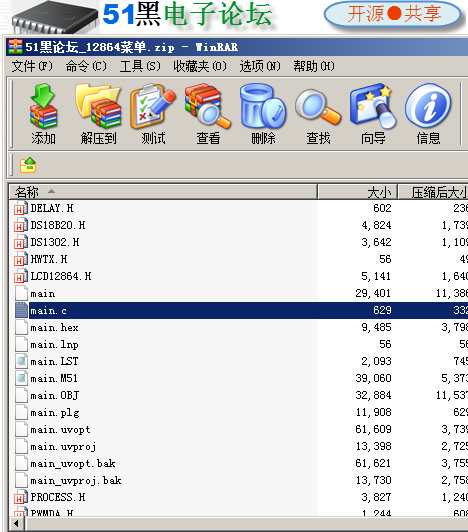This screenshot has height=532, width=468.
Task: Click the horizontal scrollbar track
Action: [246, 524]
